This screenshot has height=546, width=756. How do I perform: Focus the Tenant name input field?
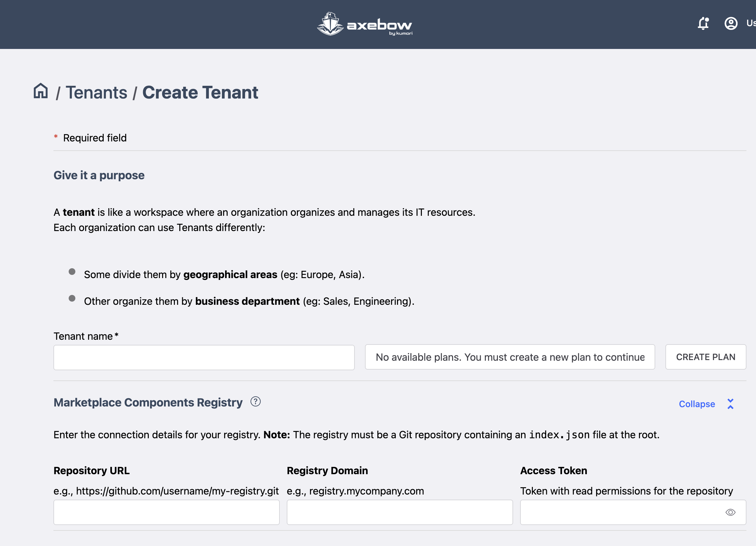point(204,358)
